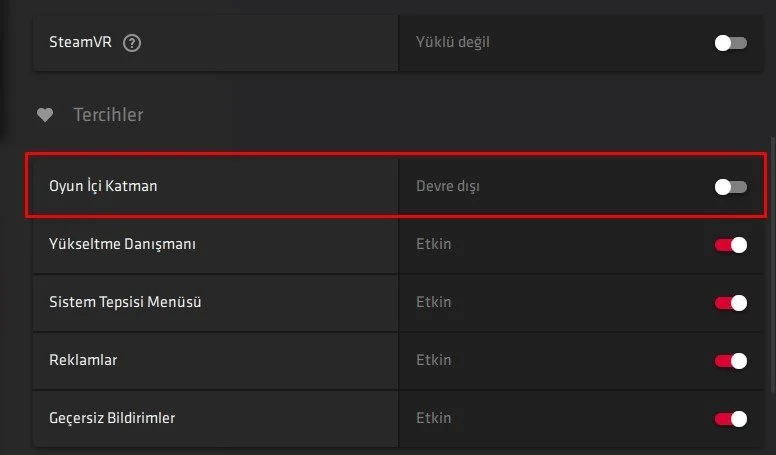This screenshot has width=776, height=455.
Task: Turn off Sistem Tepsisi Menüsü switch
Action: pos(730,303)
